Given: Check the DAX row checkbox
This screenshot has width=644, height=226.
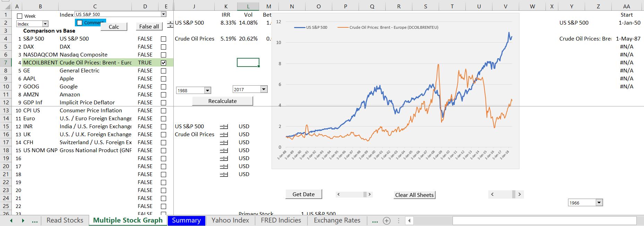Looking at the screenshot, I should coord(163,47).
